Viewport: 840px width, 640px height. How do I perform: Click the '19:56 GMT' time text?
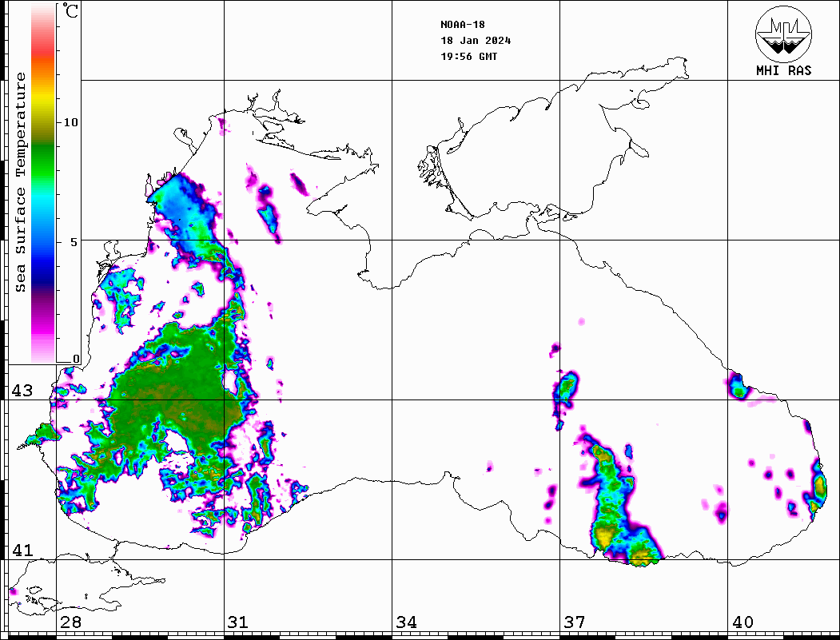[x=469, y=56]
